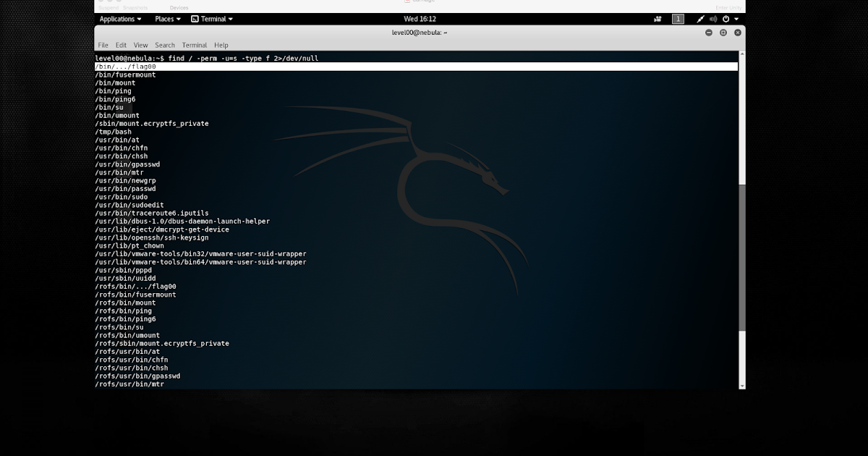Click the power button icon in top panel
Viewport: 868px width, 456px height.
pos(726,19)
